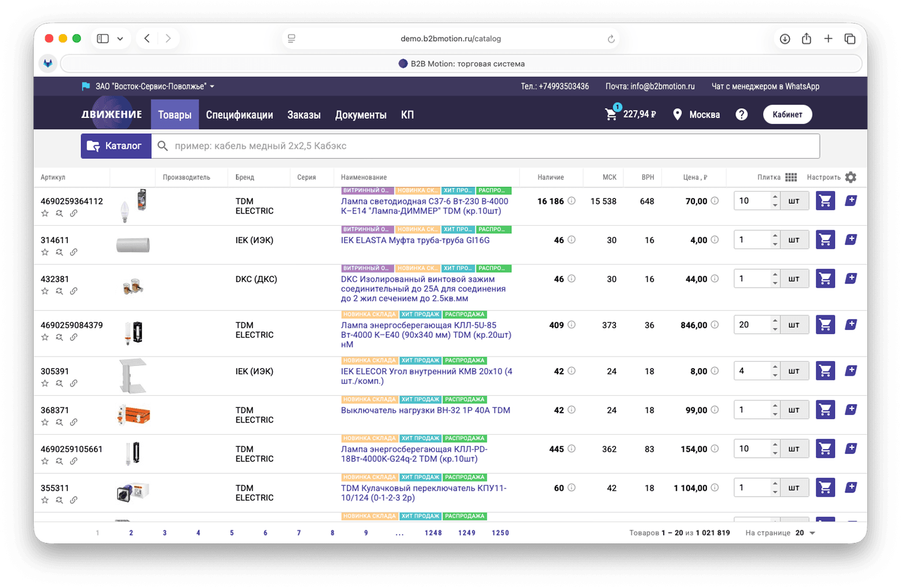This screenshot has height=588, width=901.
Task: Toggle favorite star for article 368371
Action: [x=45, y=422]
